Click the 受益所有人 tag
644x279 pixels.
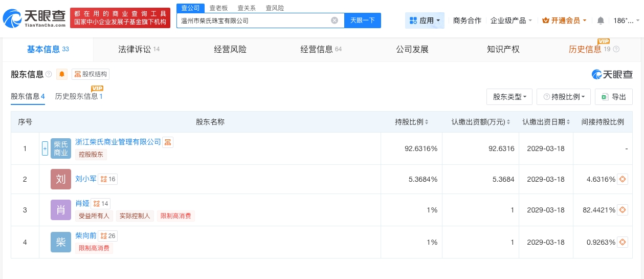[94, 216]
